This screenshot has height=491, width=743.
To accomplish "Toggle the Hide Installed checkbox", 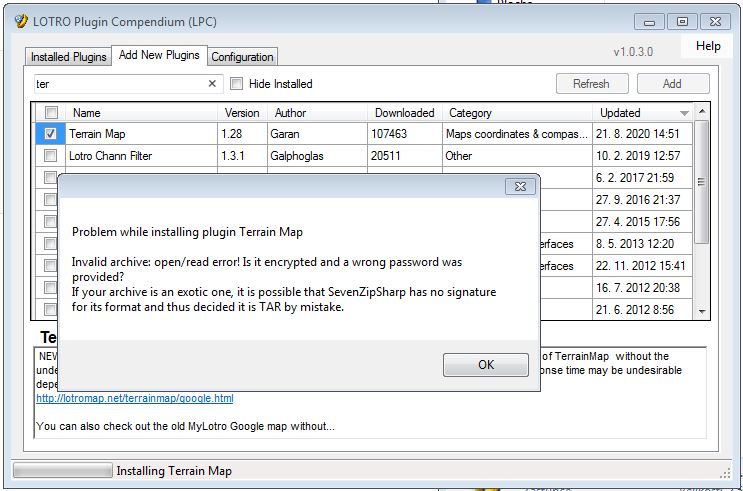I will tap(236, 84).
